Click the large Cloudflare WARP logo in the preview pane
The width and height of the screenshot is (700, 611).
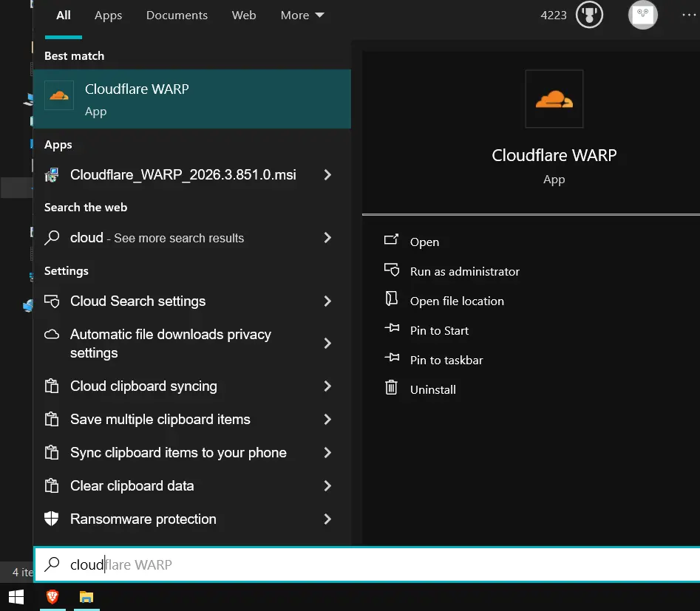click(x=554, y=99)
